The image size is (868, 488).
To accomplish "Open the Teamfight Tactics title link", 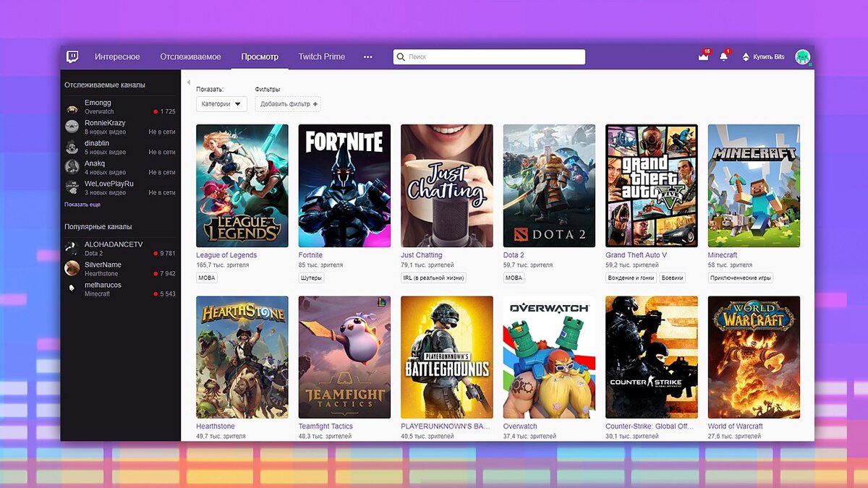I will click(325, 427).
